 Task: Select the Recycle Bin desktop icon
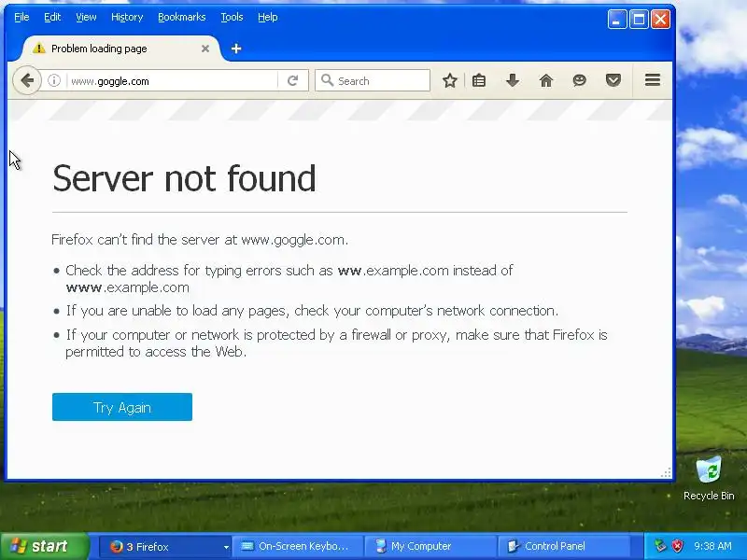pos(709,478)
